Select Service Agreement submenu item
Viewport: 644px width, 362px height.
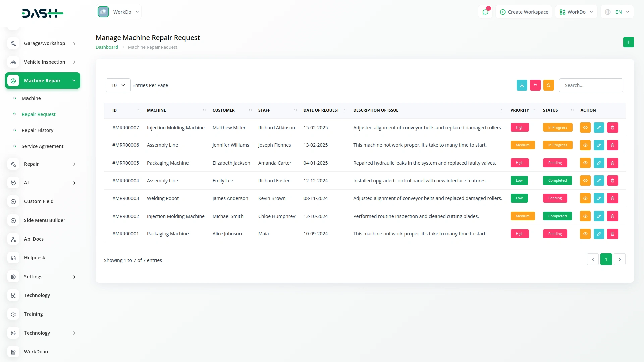(43, 146)
